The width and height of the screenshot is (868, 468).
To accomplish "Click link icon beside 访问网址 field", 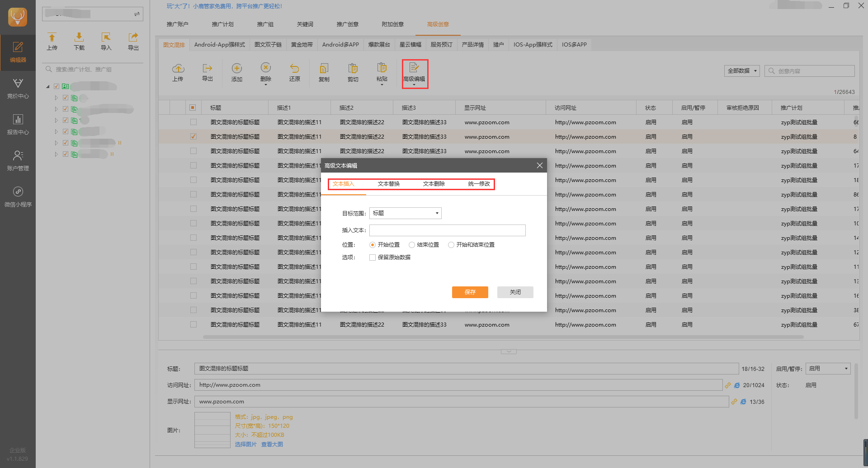I will tap(728, 385).
